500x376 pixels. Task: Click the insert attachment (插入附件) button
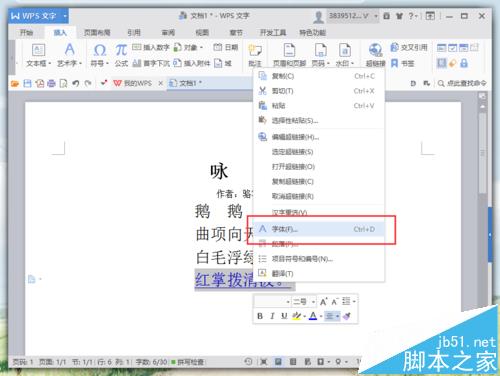pyautogui.click(x=192, y=63)
